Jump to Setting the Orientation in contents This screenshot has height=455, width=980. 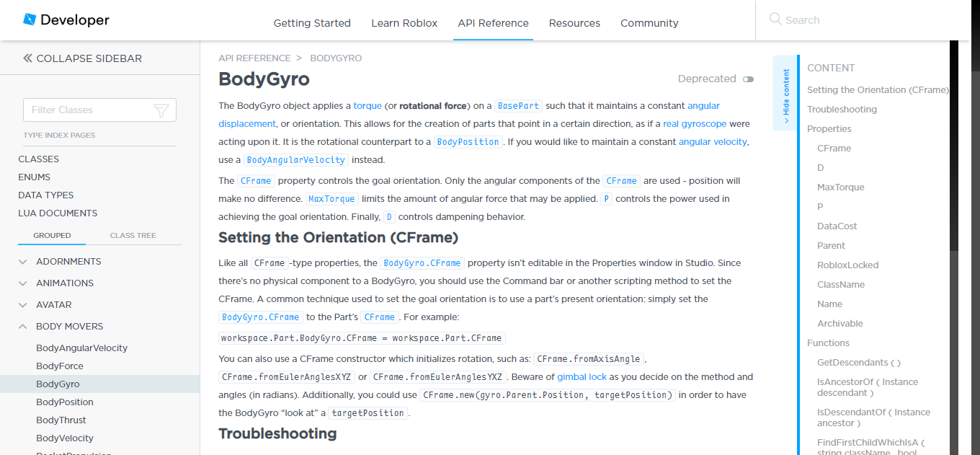(x=878, y=90)
